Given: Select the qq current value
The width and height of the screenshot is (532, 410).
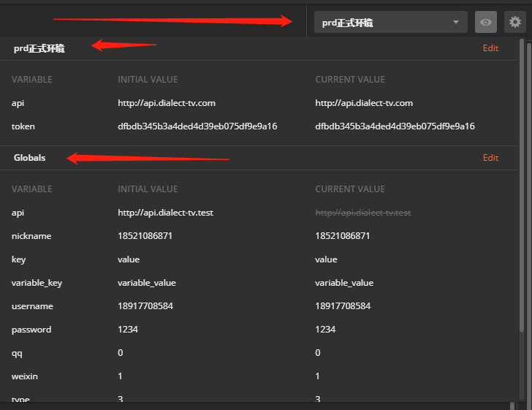Looking at the screenshot, I should (318, 353).
